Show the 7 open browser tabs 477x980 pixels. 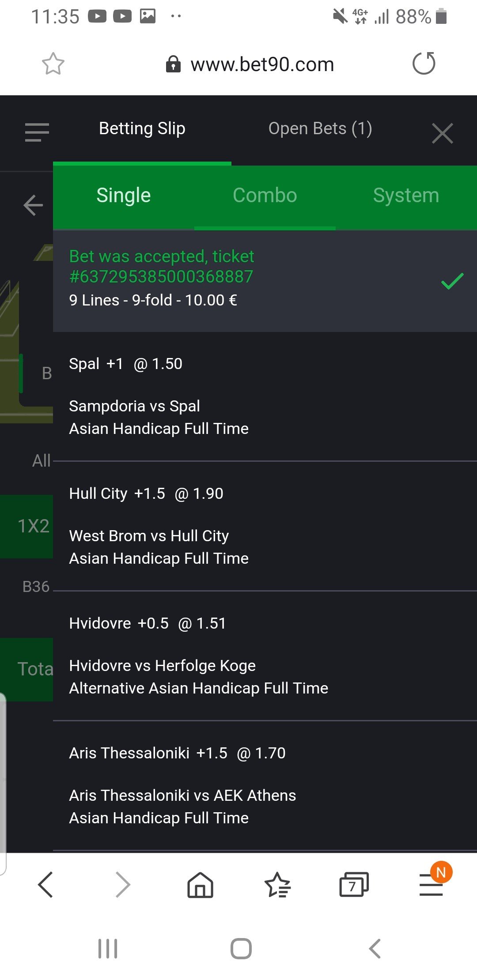point(354,885)
